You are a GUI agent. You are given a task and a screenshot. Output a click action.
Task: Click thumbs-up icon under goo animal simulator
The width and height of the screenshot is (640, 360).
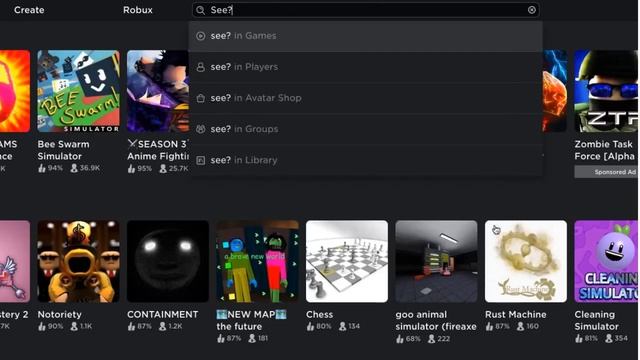(400, 338)
